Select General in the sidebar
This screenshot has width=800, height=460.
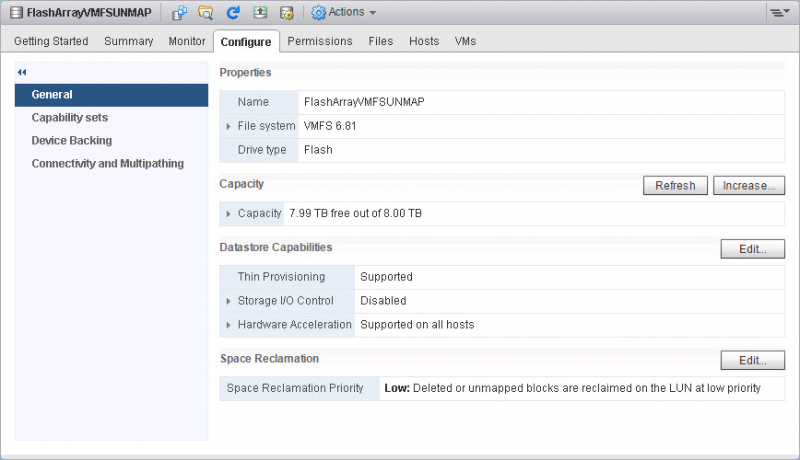coord(111,95)
